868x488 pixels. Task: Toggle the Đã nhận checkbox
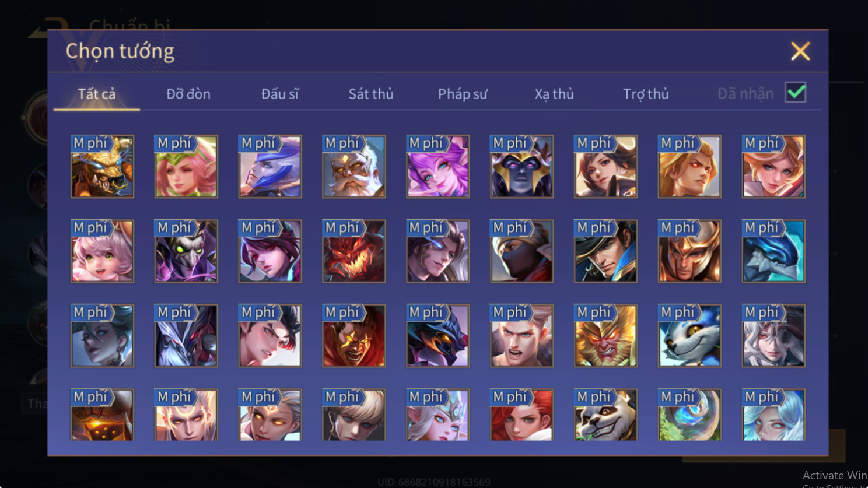point(796,93)
